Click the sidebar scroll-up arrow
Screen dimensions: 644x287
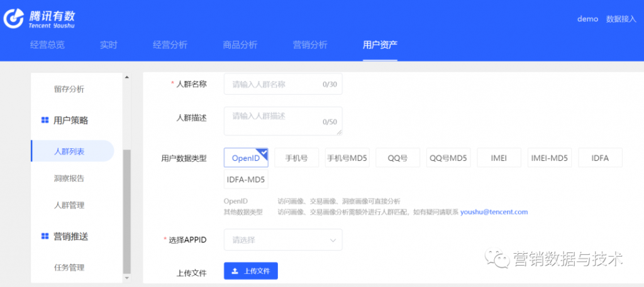click(127, 77)
